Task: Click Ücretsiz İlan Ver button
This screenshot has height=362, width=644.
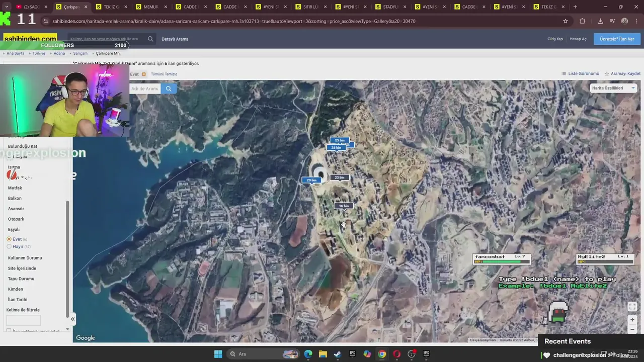Action: point(617,39)
